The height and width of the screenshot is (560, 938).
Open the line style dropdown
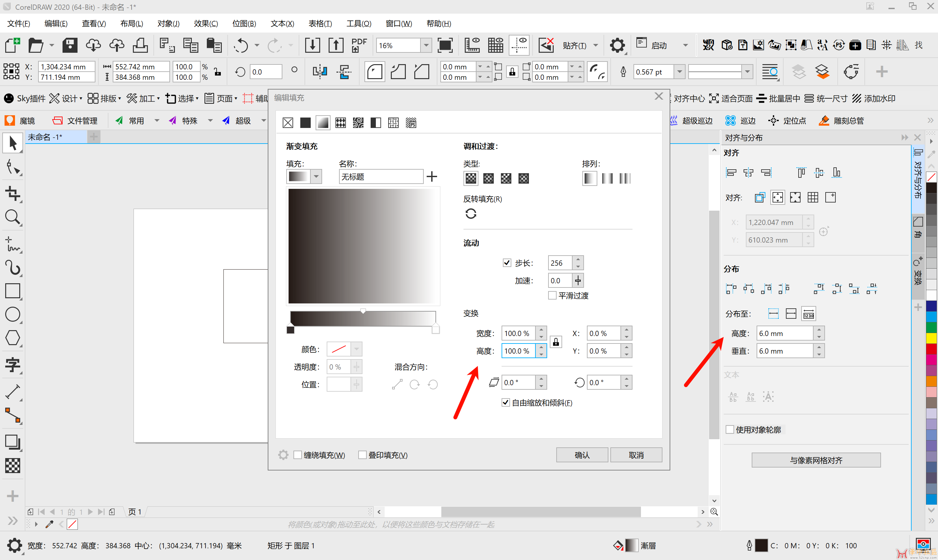pos(747,72)
